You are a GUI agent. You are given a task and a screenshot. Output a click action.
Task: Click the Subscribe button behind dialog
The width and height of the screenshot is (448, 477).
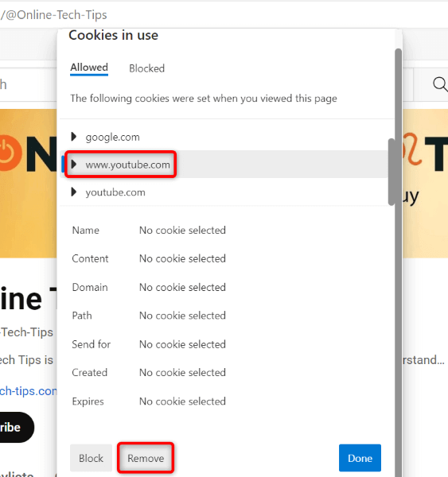15,427
